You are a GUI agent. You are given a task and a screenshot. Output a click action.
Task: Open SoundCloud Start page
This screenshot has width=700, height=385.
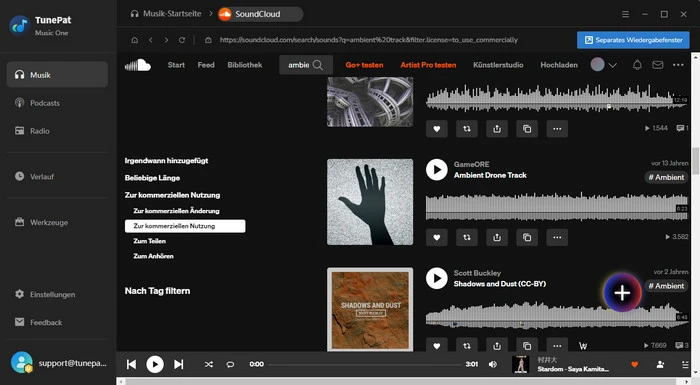pyautogui.click(x=176, y=65)
